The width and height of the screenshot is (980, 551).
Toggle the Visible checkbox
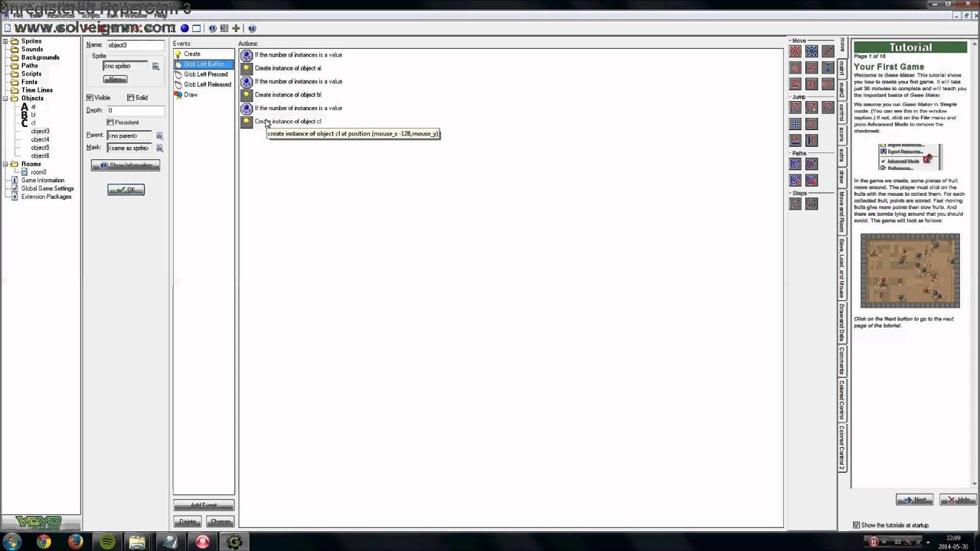pos(90,98)
